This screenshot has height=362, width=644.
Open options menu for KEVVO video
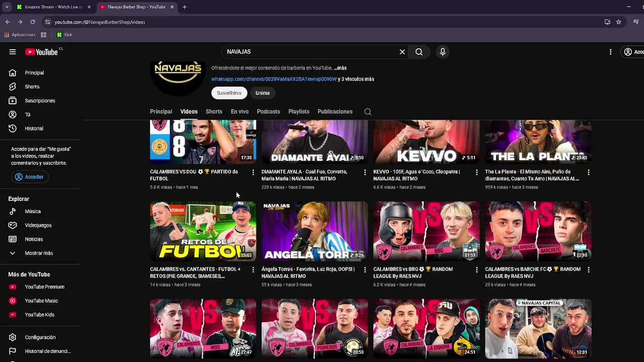coord(476,172)
